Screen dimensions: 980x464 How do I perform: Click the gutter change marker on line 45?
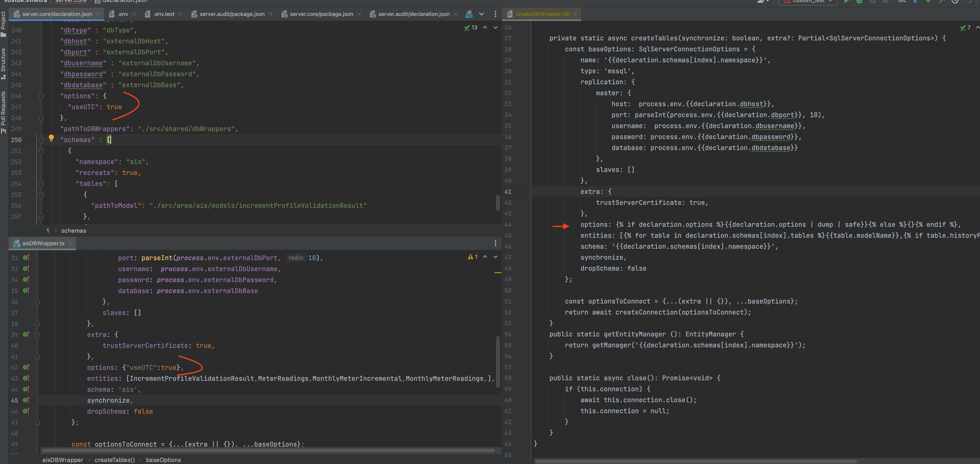coord(26,400)
